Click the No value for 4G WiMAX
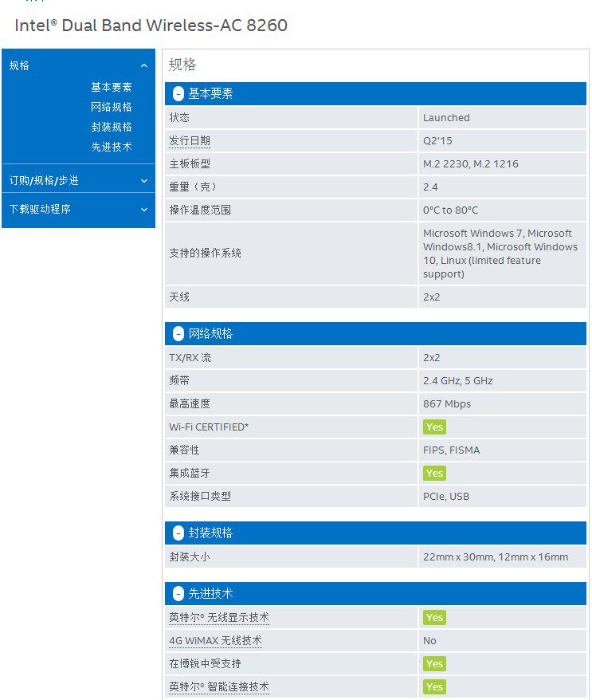 click(x=429, y=641)
